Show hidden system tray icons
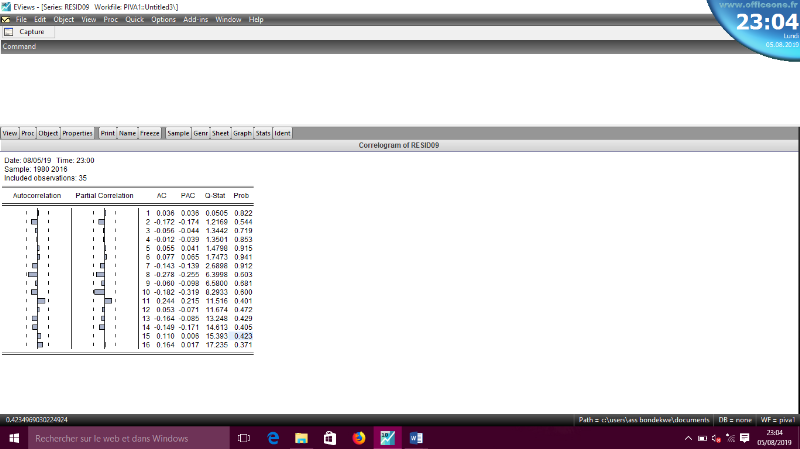This screenshot has width=800, height=449. coord(688,438)
